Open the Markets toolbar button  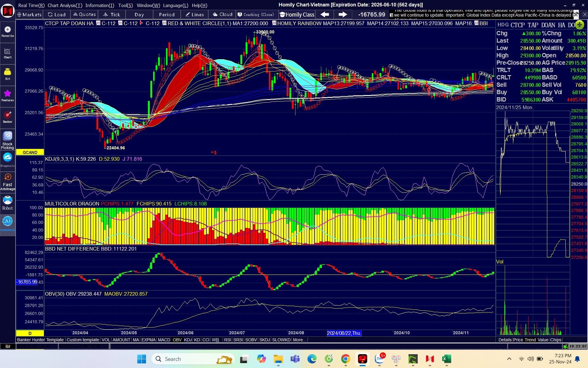(30, 14)
